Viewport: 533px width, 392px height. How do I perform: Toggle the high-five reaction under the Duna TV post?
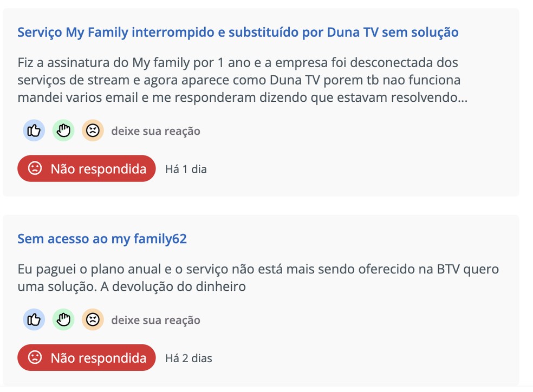(x=63, y=130)
